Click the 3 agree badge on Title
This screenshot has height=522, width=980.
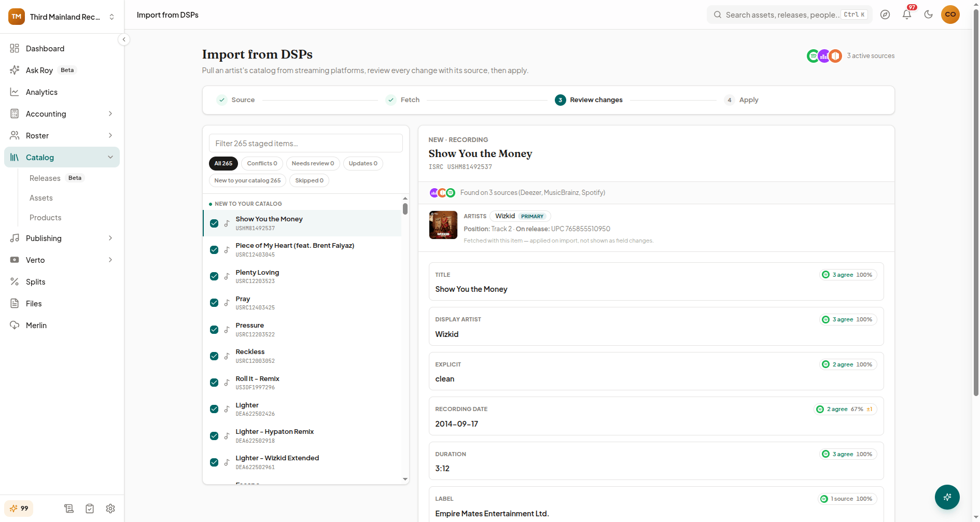click(848, 275)
